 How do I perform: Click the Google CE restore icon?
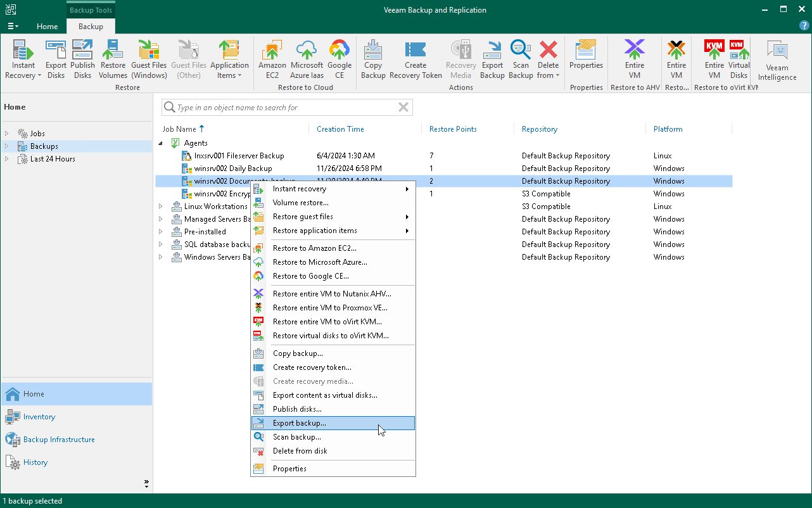coord(339,58)
